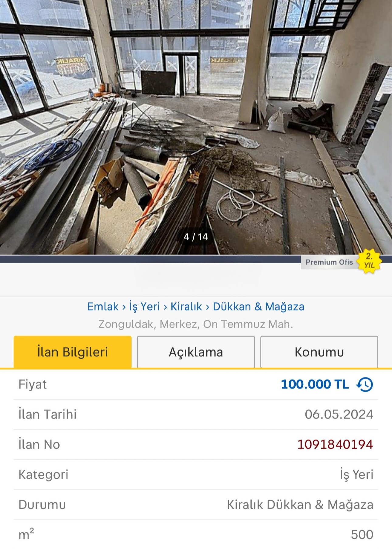
Task: Select the İlan Bilgileri tab
Action: [73, 352]
